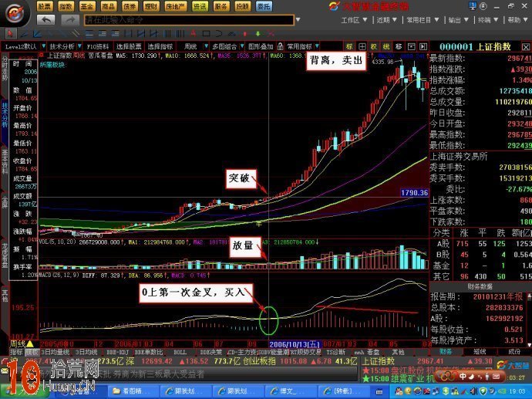Click the red X delete drawing tool
The width and height of the screenshot is (532, 399).
[271, 34]
